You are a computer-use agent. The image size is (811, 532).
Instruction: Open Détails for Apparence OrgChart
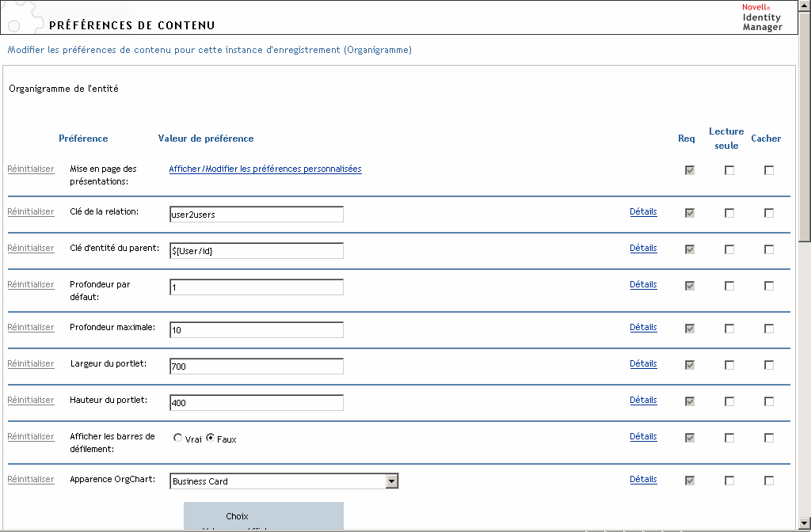643,479
